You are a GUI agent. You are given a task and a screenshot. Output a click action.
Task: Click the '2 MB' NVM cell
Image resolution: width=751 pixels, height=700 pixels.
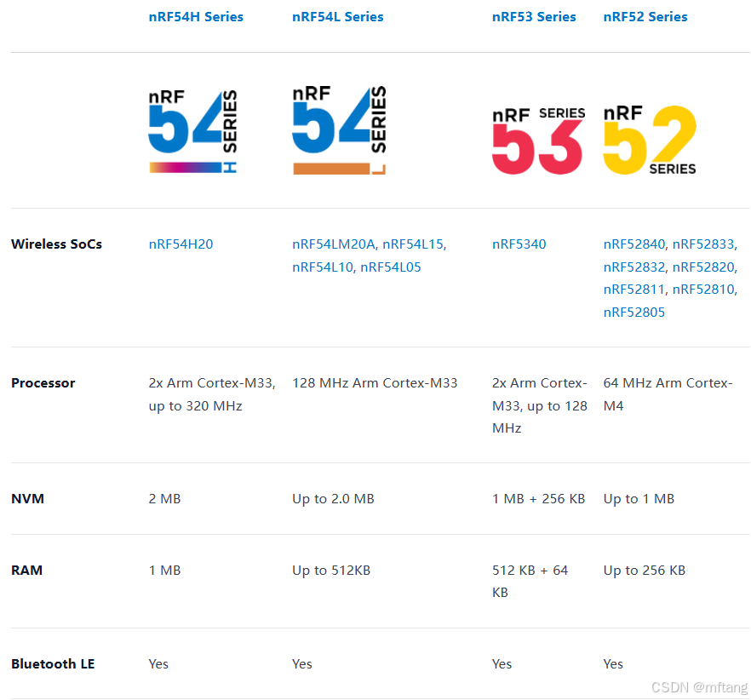click(164, 499)
